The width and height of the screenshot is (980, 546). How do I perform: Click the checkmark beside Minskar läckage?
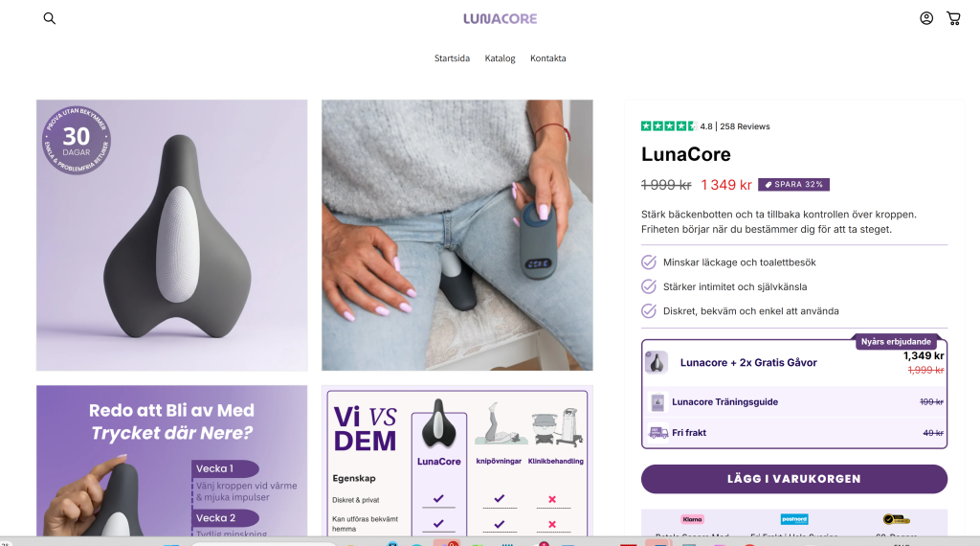pyautogui.click(x=649, y=262)
